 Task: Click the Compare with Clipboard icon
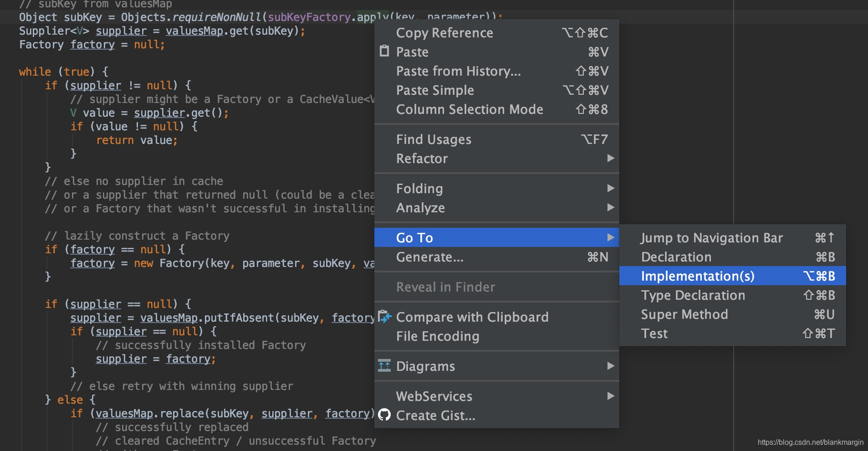[x=384, y=317]
